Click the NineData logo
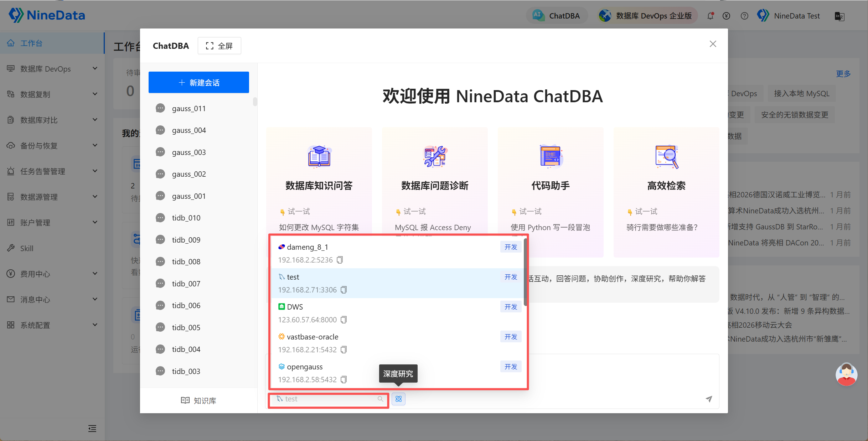Viewport: 868px width, 441px height. [47, 15]
